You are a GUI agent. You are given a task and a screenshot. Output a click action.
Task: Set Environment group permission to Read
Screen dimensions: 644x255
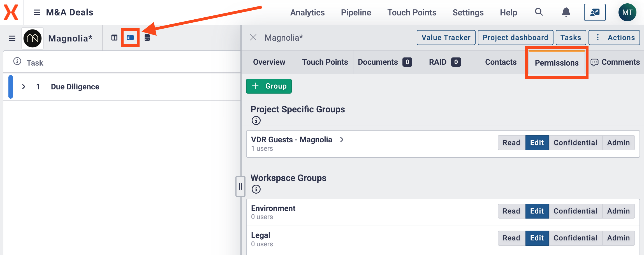coord(511,211)
